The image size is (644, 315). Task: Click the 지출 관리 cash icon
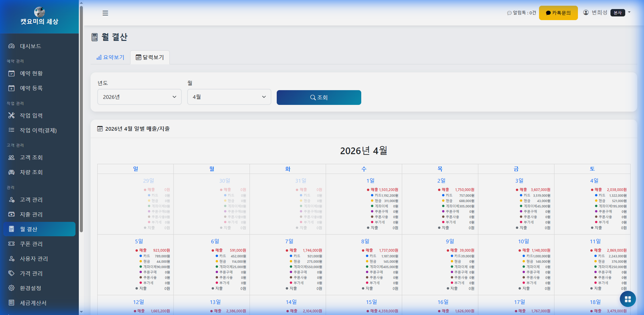11,214
